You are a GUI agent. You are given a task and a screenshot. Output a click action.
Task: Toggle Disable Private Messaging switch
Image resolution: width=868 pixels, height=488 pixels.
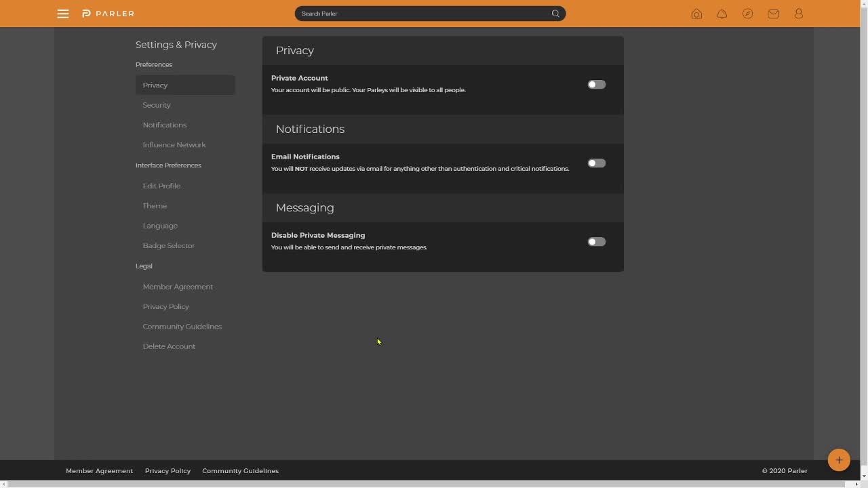(x=597, y=242)
